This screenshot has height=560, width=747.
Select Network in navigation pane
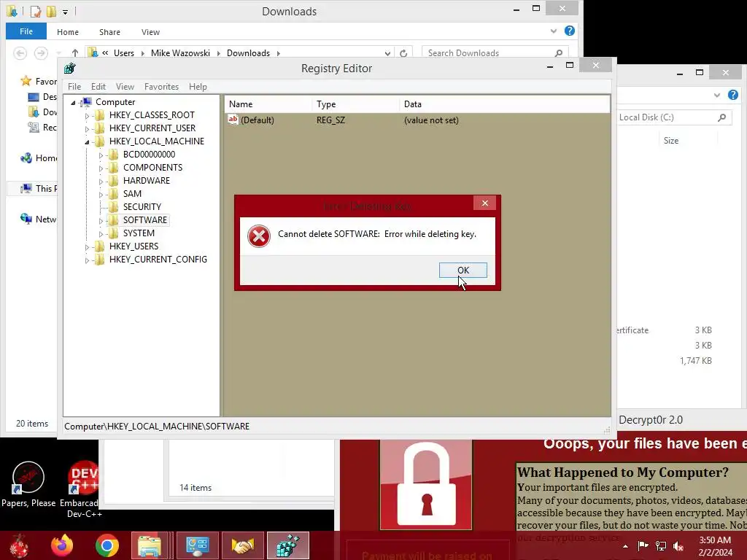point(39,219)
